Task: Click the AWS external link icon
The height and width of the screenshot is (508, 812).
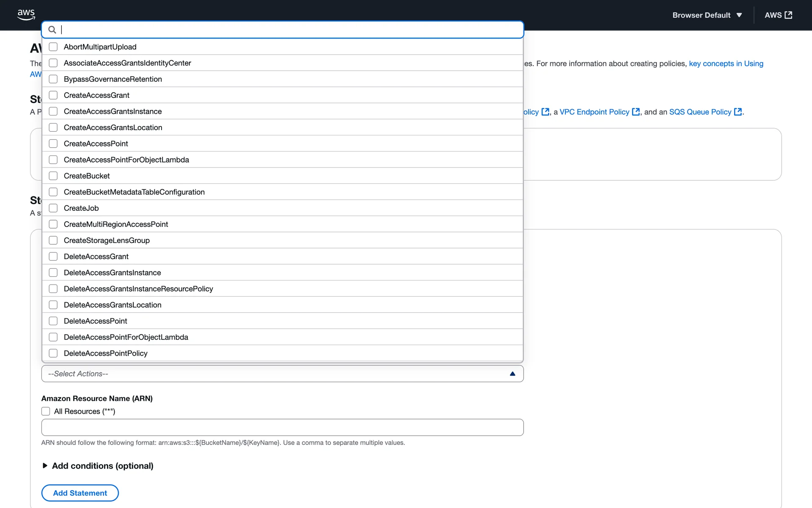Action: (788, 15)
